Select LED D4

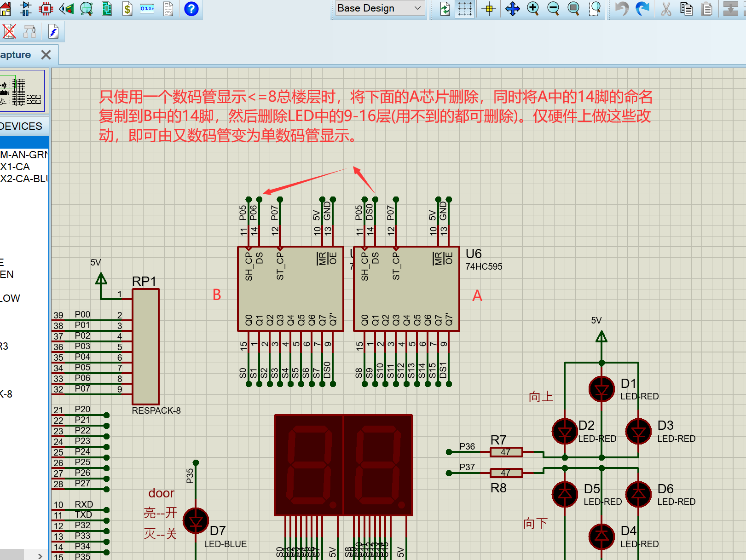point(601,537)
